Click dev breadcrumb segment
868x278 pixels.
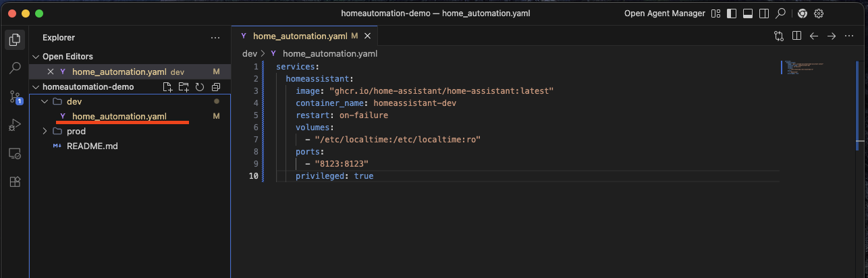point(249,53)
